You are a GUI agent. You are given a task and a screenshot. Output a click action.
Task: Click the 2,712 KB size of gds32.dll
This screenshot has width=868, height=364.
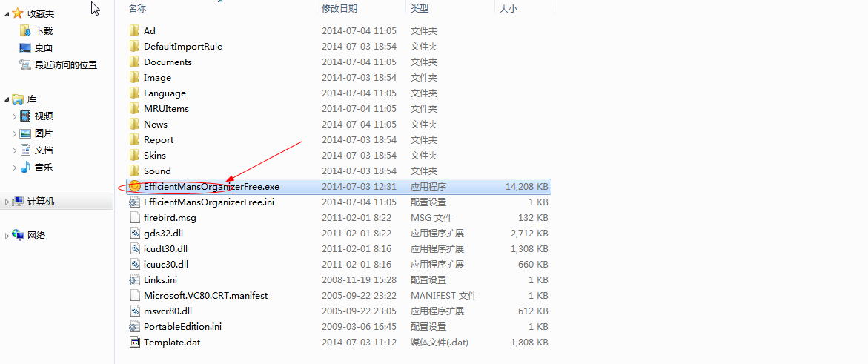pyautogui.click(x=529, y=234)
